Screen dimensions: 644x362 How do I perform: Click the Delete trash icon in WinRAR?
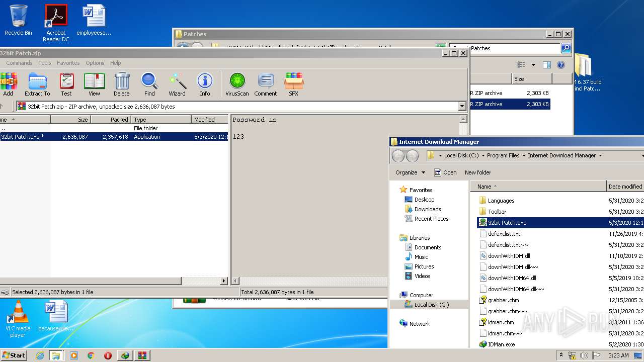tap(121, 84)
